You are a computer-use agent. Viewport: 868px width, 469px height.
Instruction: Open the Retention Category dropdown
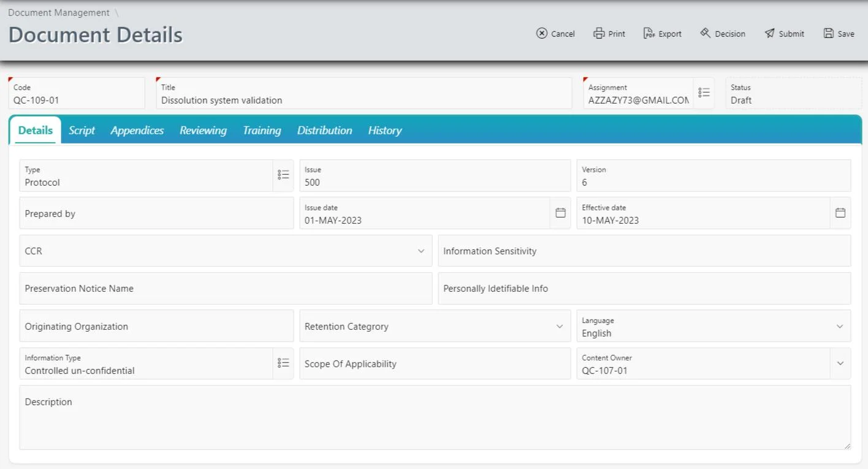click(x=560, y=326)
